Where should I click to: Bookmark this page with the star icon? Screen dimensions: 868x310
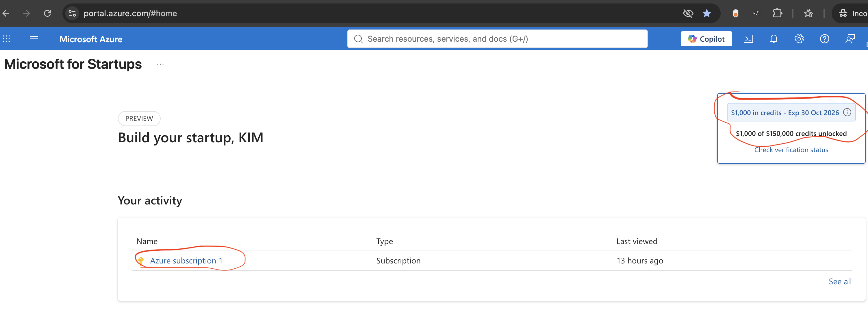706,13
